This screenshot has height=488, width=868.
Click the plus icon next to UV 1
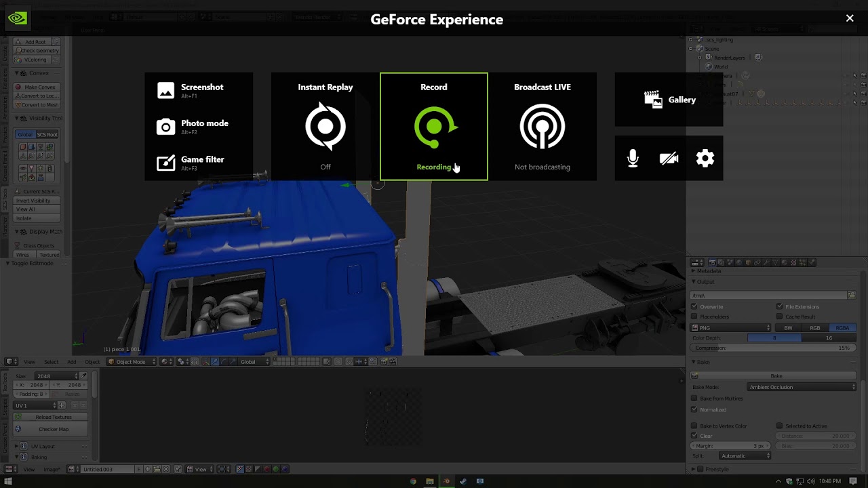point(61,405)
